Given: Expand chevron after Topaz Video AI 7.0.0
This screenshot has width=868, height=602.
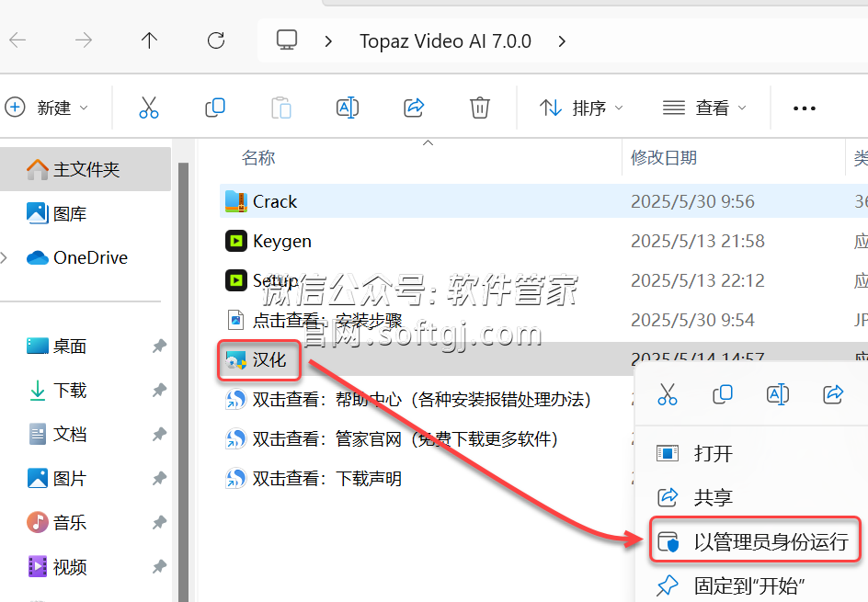Looking at the screenshot, I should point(562,41).
